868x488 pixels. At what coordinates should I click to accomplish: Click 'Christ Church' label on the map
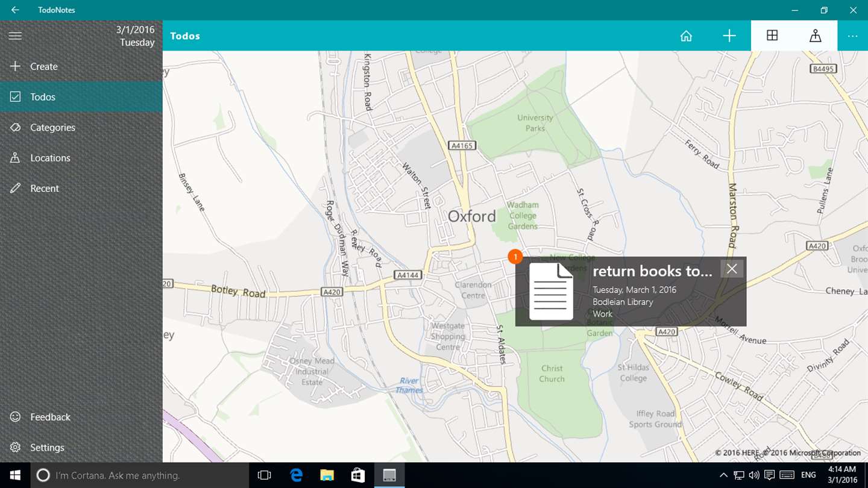coord(552,374)
